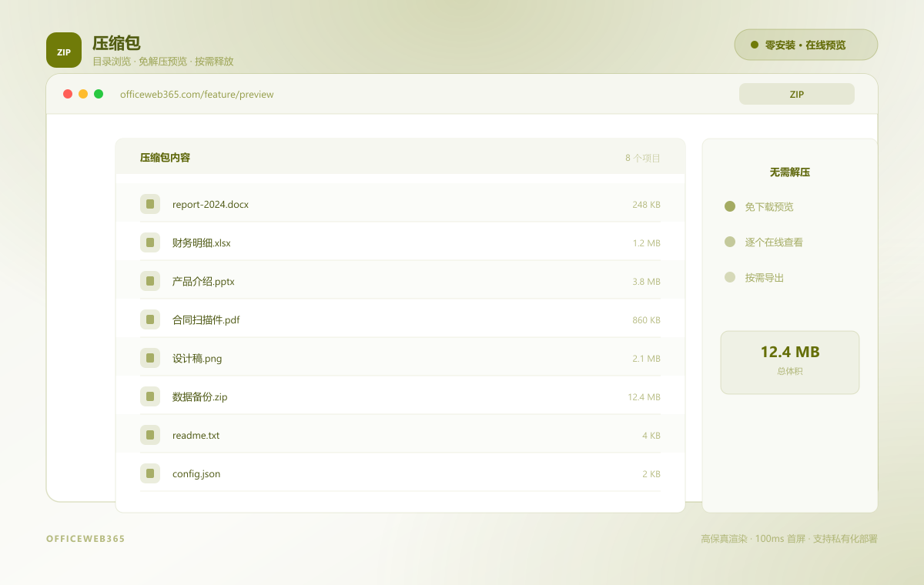Click the file icon beside 合同扫描件.pdf

point(150,319)
